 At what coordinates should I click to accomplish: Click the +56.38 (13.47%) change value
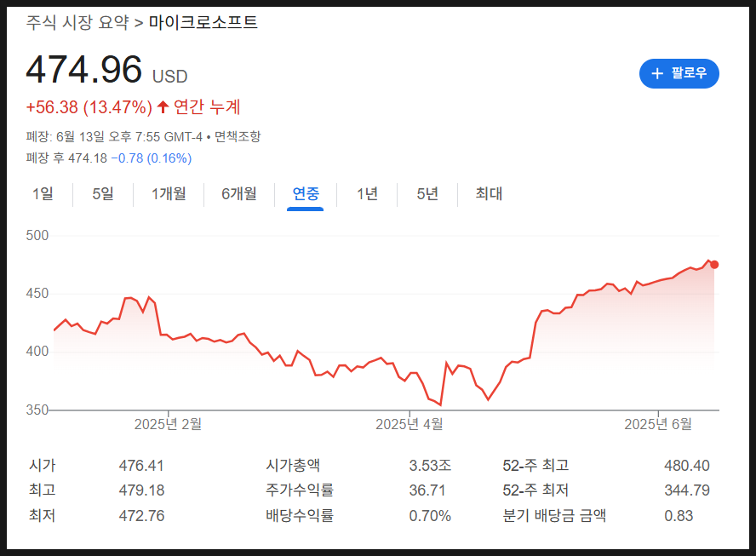89,107
